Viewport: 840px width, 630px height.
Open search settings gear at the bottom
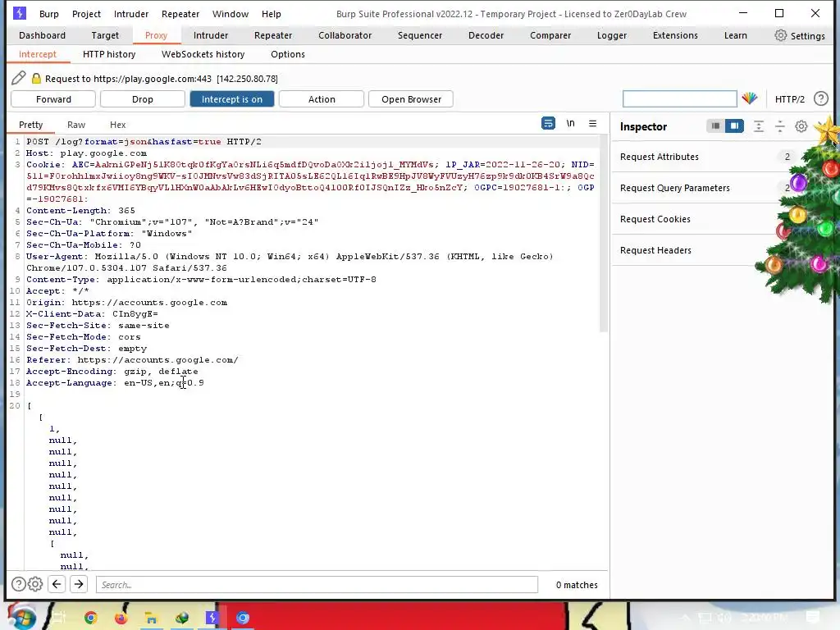35,584
